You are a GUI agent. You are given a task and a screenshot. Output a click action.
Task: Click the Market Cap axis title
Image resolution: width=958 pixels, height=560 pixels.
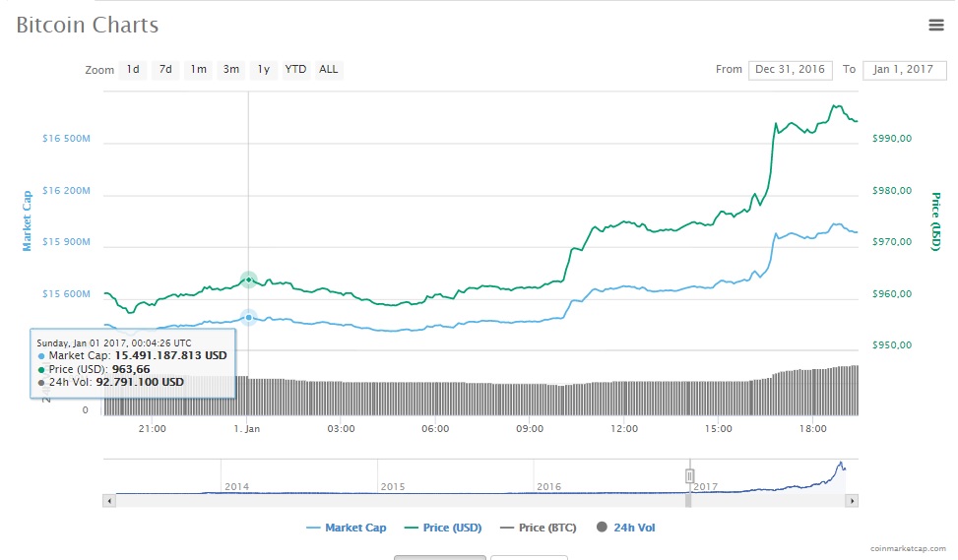click(x=27, y=221)
